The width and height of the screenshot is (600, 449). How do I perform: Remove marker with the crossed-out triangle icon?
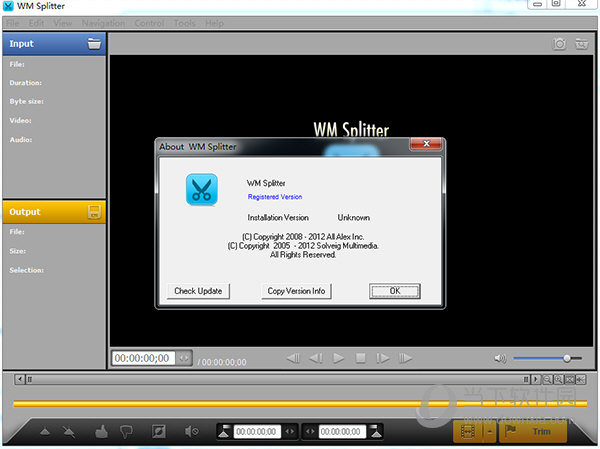point(69,432)
